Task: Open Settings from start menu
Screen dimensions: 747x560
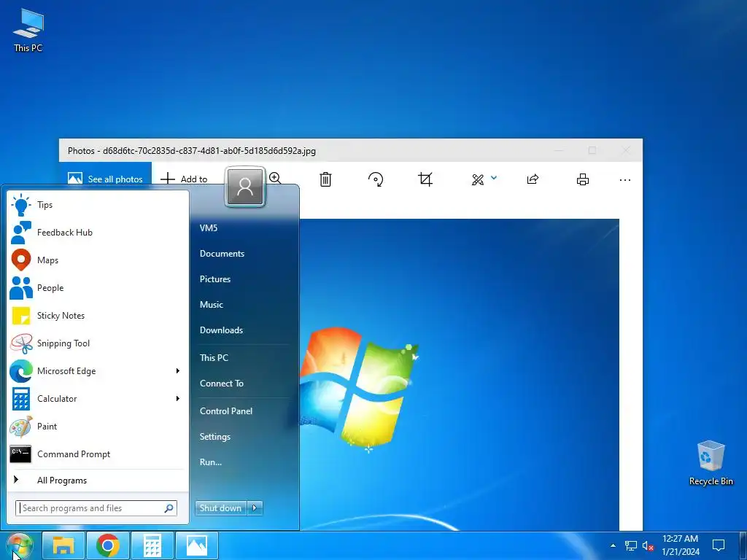Action: [x=215, y=437]
